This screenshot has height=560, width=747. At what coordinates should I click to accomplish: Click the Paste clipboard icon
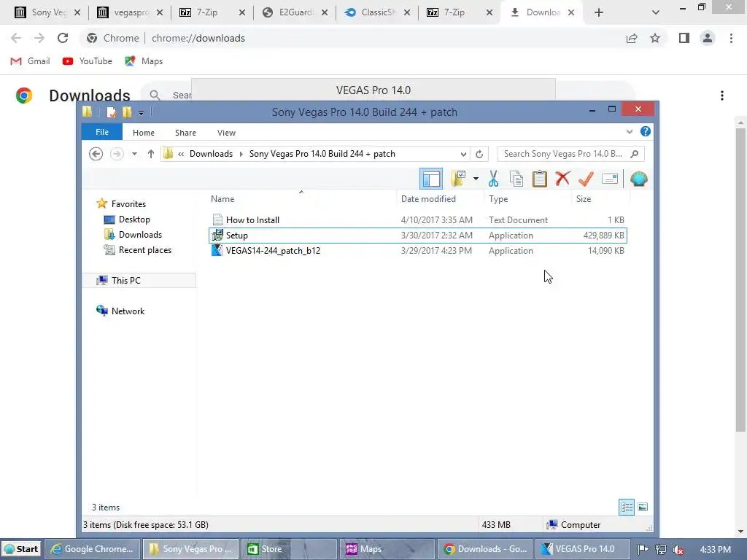(539, 179)
